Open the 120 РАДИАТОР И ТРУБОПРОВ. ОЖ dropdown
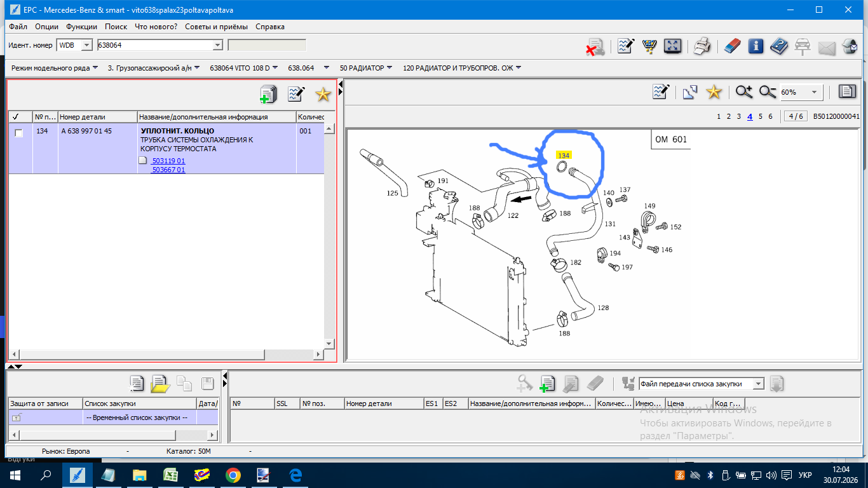This screenshot has height=488, width=868. pos(519,67)
